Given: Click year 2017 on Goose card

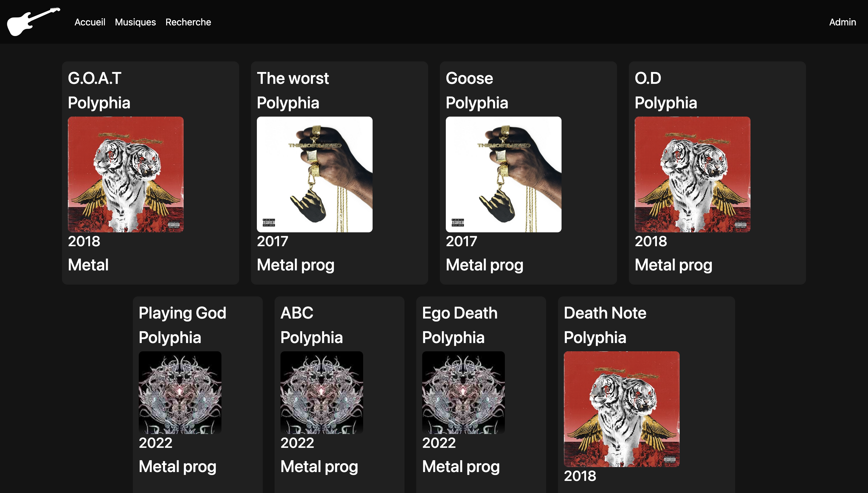Looking at the screenshot, I should click(461, 241).
